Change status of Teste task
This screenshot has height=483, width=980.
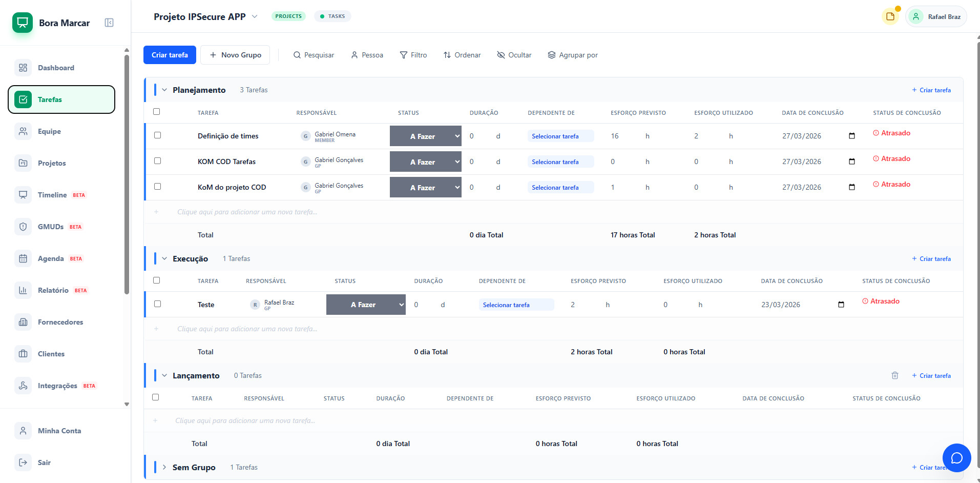[x=366, y=305]
